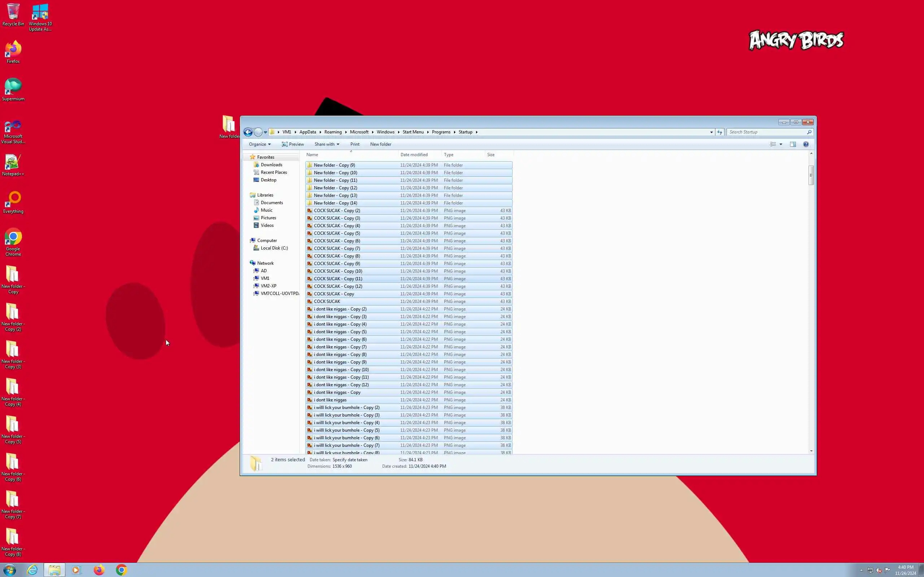924x577 pixels.
Task: Expand the Share with dropdown
Action: [x=326, y=144]
